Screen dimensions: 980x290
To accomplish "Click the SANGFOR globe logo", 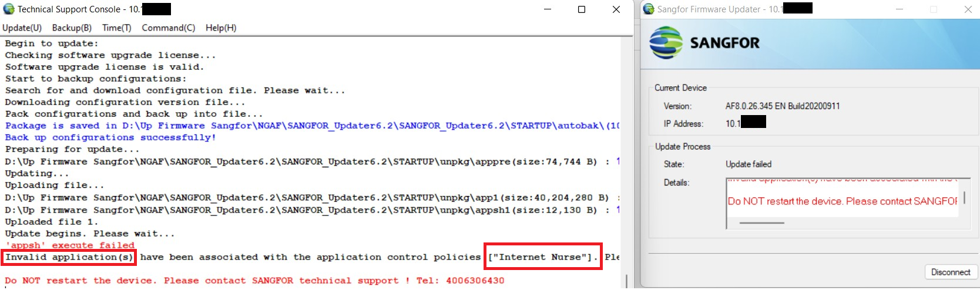I will coord(666,43).
